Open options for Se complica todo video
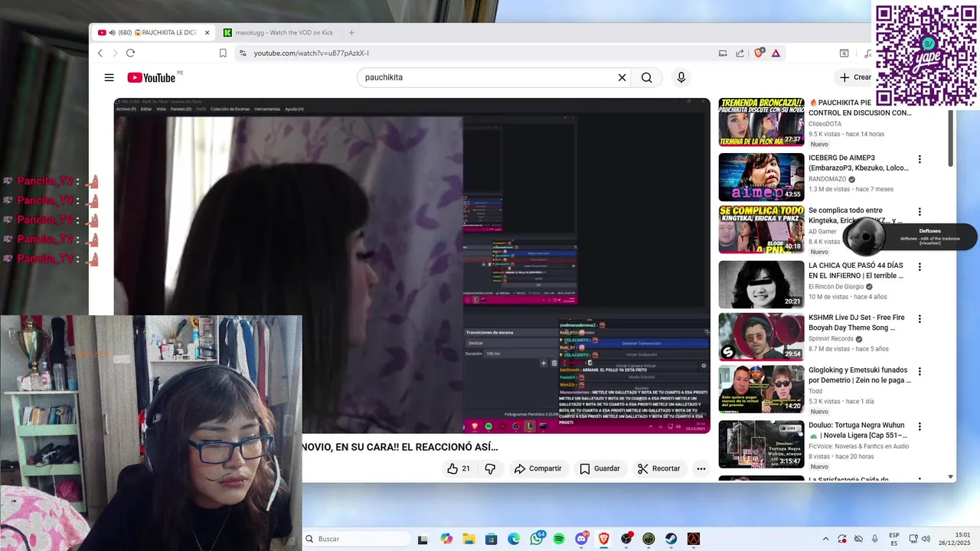The width and height of the screenshot is (980, 551). point(920,212)
